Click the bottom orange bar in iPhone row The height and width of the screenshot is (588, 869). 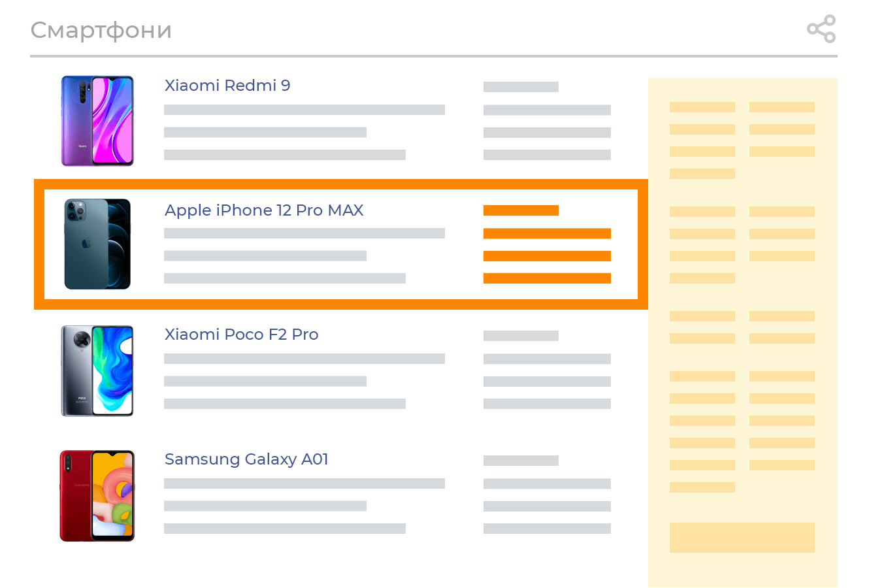click(x=547, y=278)
